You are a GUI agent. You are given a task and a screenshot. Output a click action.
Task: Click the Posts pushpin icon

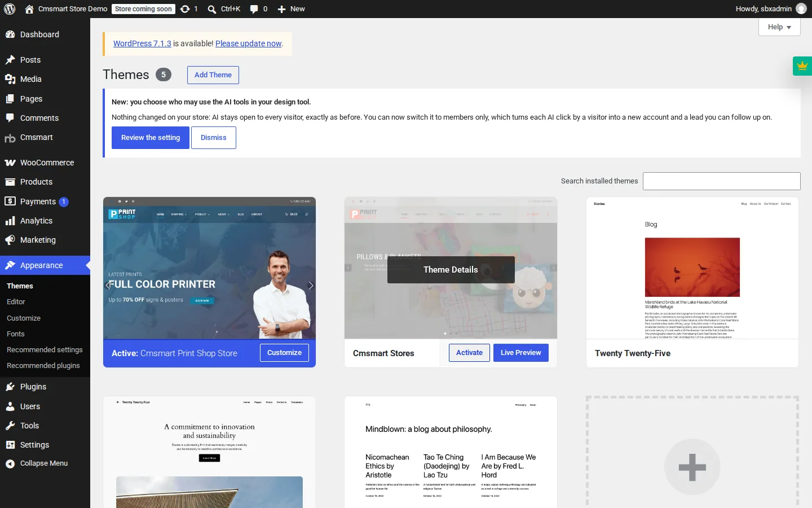point(10,60)
